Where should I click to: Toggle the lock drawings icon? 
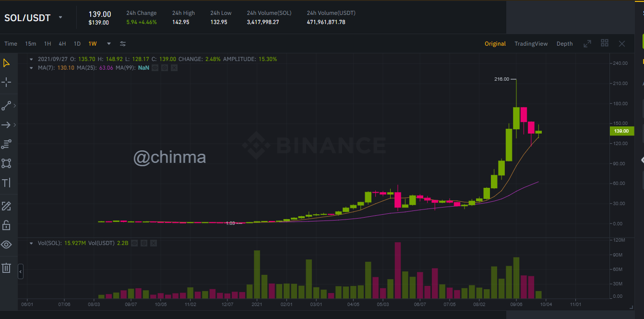point(6,225)
